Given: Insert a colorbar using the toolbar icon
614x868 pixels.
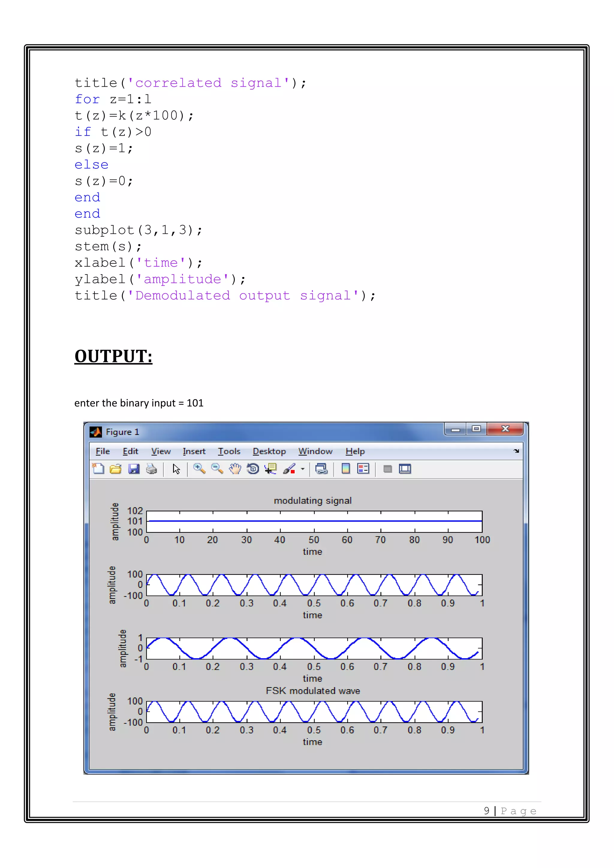Looking at the screenshot, I should tap(346, 469).
